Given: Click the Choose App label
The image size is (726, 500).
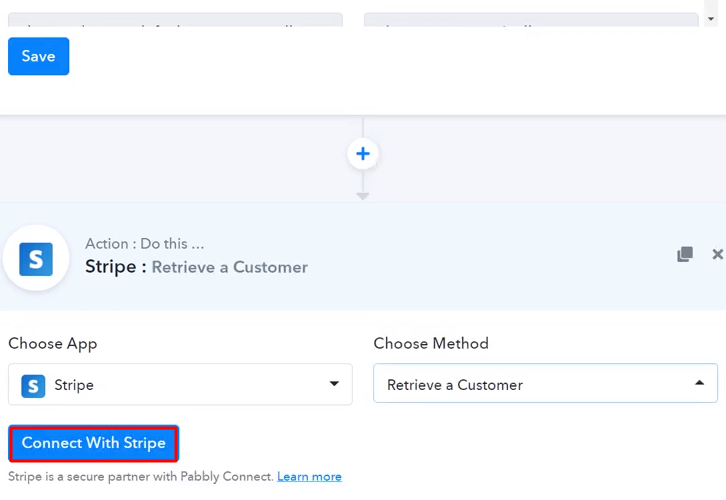Looking at the screenshot, I should [x=53, y=343].
